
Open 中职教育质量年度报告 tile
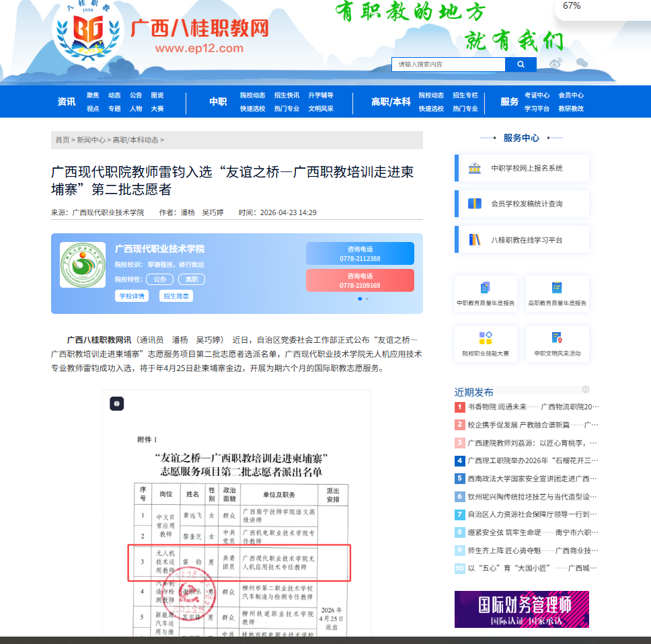(x=486, y=294)
